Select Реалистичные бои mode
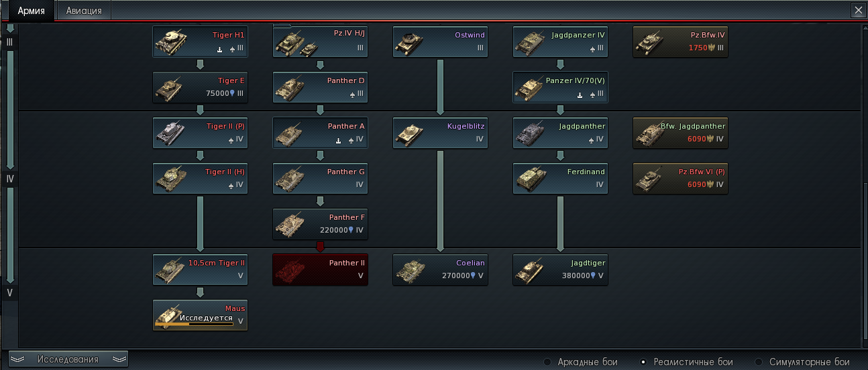 click(686, 362)
